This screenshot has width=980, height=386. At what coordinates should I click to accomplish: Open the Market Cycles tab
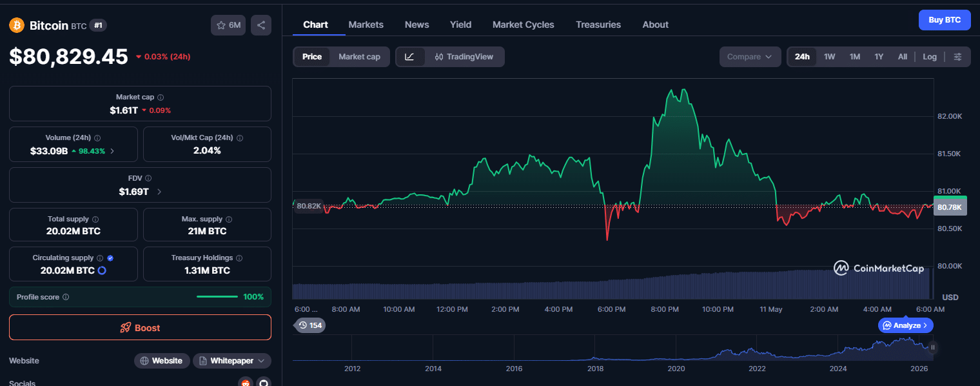click(x=523, y=25)
